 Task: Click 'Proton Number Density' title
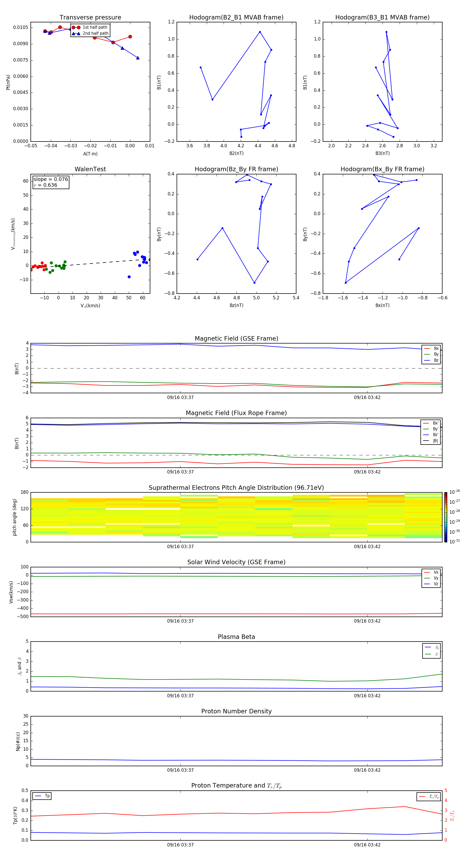coord(236,711)
